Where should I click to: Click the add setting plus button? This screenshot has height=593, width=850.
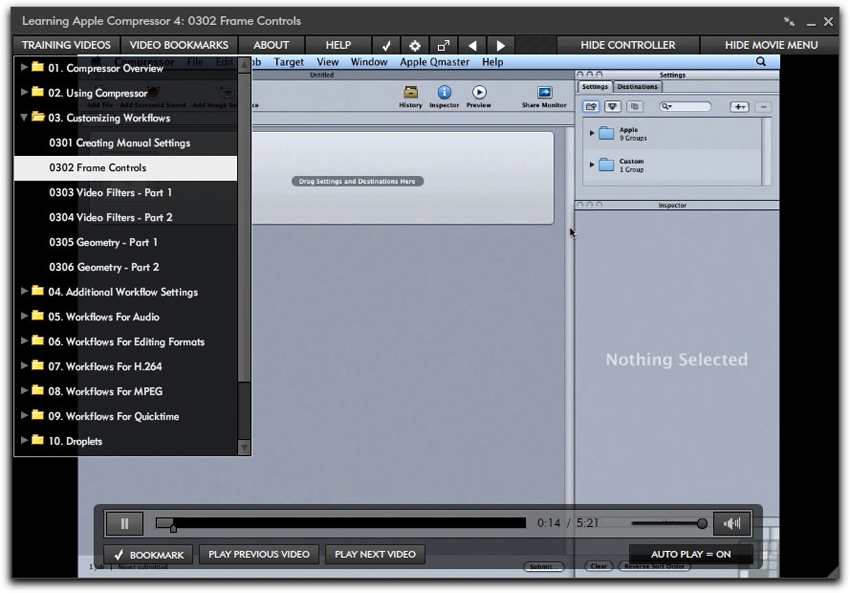pos(739,107)
